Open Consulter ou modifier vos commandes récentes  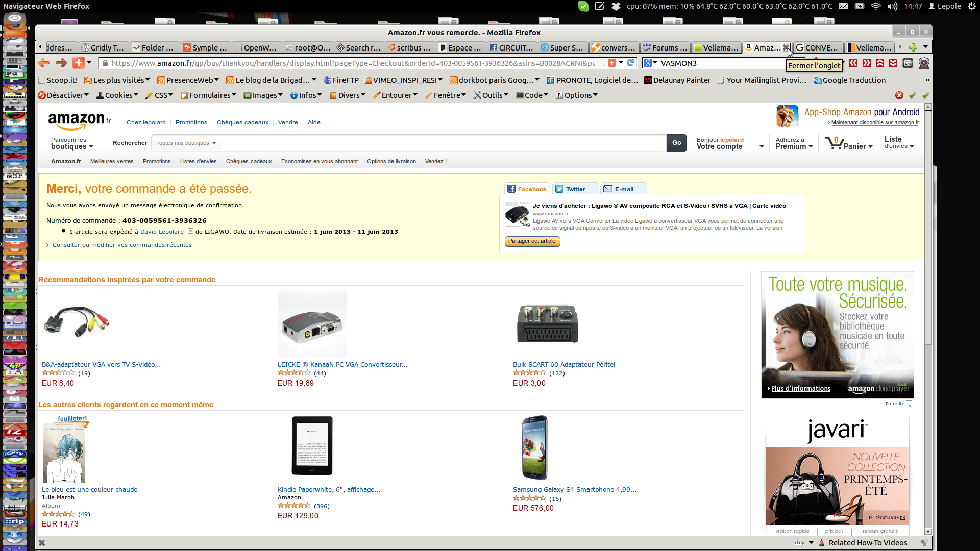122,245
